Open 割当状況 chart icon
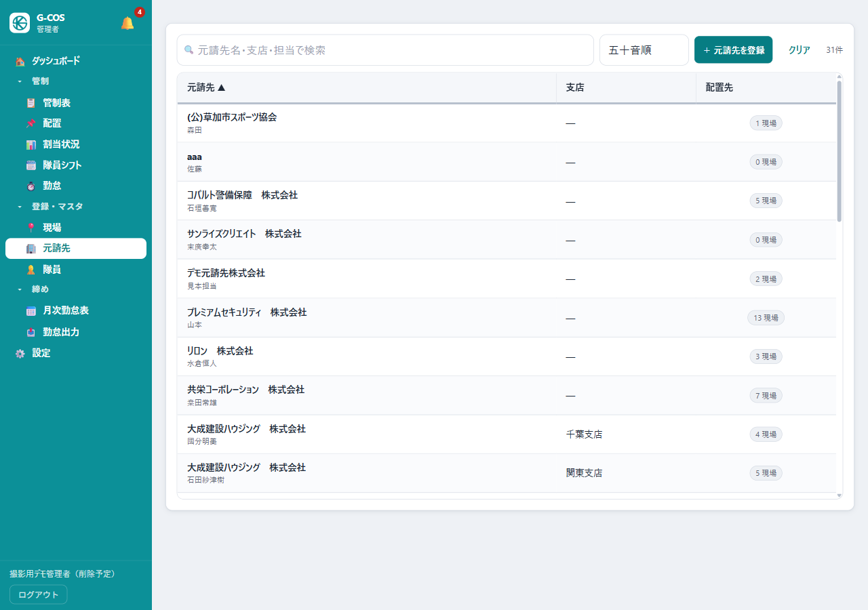Image resolution: width=868 pixels, height=610 pixels. 31,144
